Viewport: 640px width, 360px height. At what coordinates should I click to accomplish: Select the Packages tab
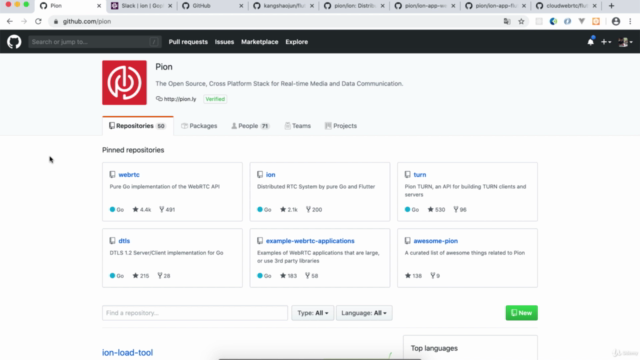pos(199,126)
